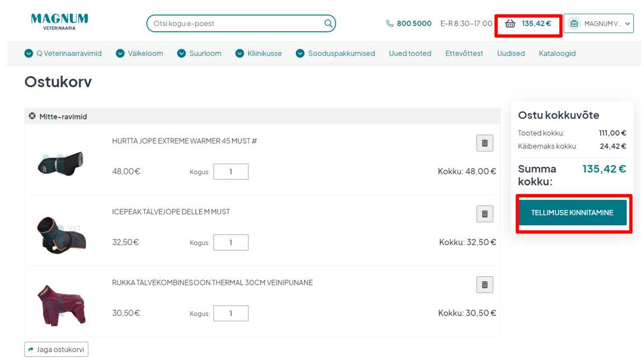Open the Sooduspakkumised menu
Viewport: 644px width, 364px height.
click(342, 54)
